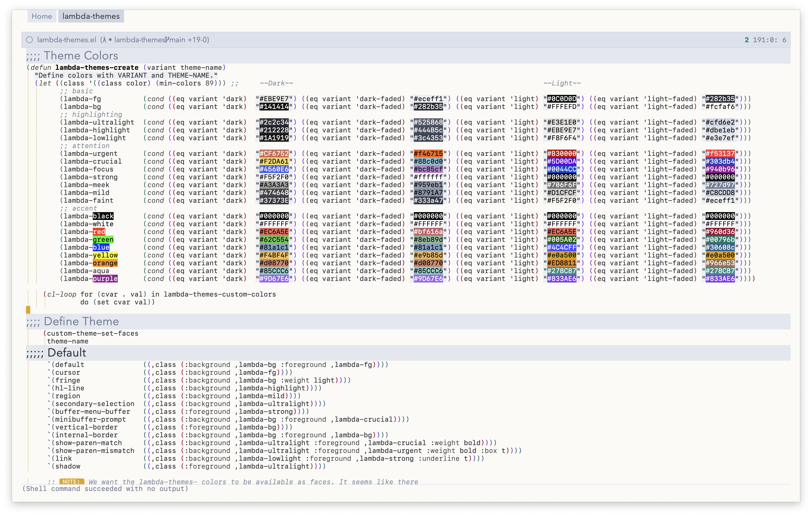Click the circle buffer status indicator

[30, 40]
